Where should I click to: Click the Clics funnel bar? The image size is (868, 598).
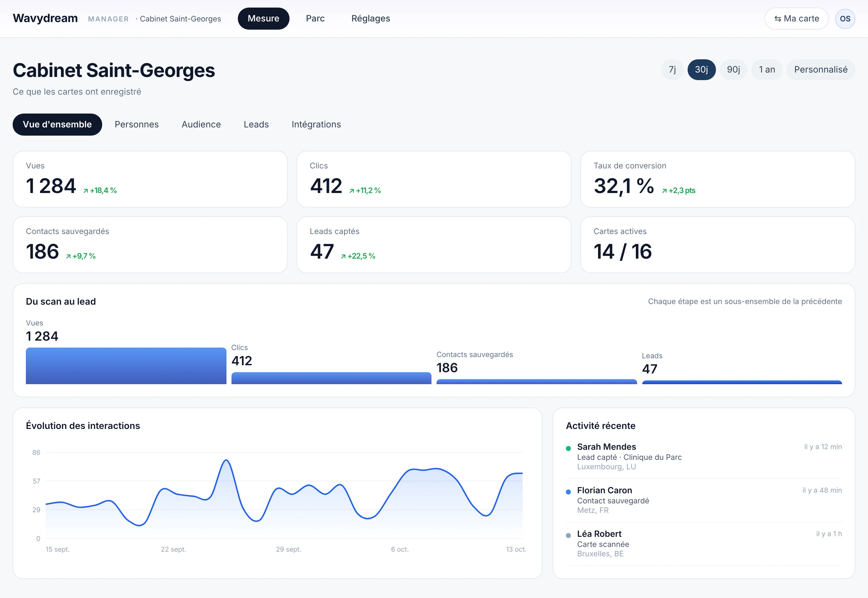coord(331,378)
